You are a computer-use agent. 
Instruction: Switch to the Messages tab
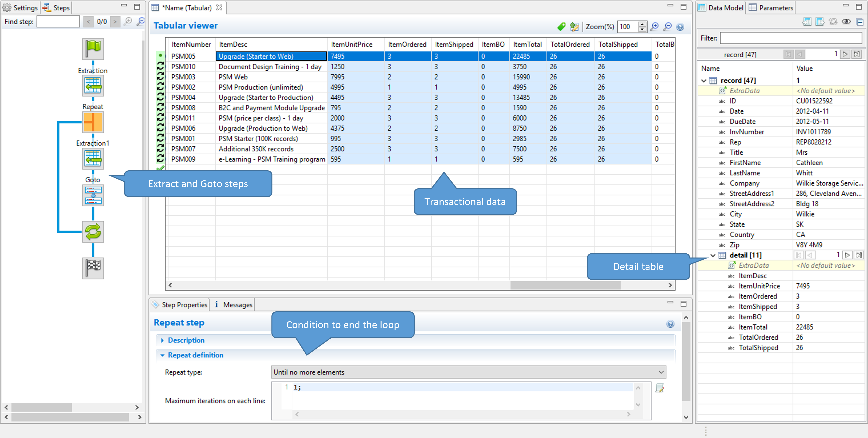233,304
